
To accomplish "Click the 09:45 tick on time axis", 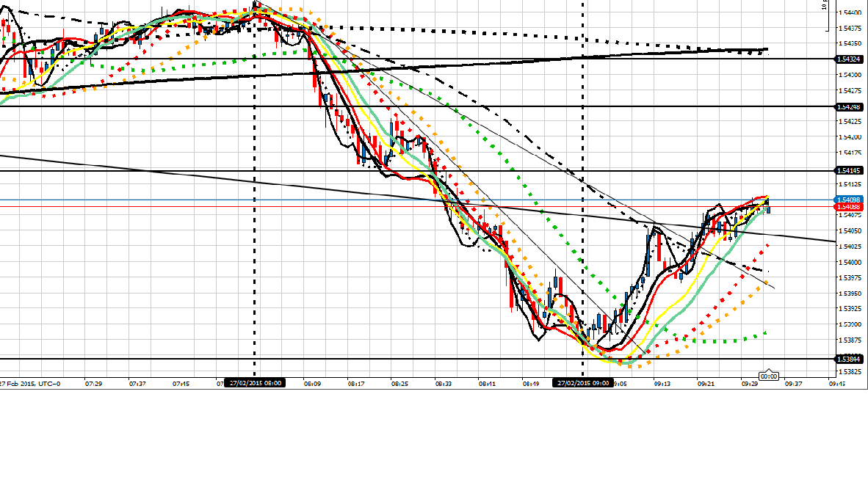I will [x=837, y=383].
